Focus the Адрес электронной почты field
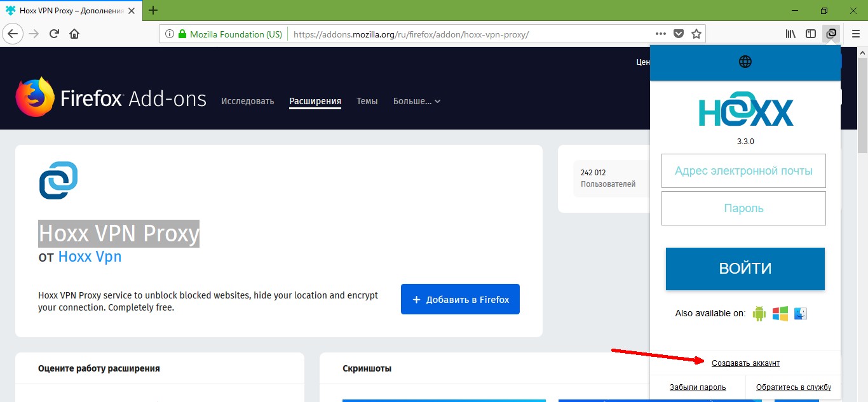868x402 pixels. pyautogui.click(x=743, y=171)
